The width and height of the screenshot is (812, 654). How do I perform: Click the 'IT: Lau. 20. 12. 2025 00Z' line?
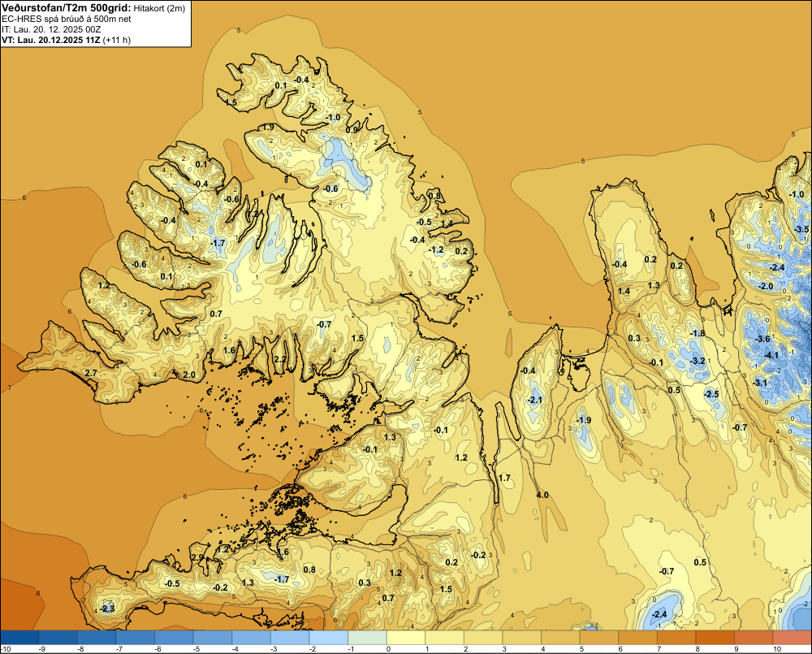tap(51, 29)
